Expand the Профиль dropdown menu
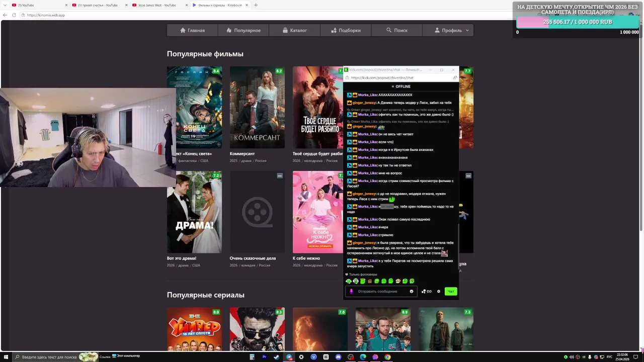This screenshot has width=644, height=362. 448,30
